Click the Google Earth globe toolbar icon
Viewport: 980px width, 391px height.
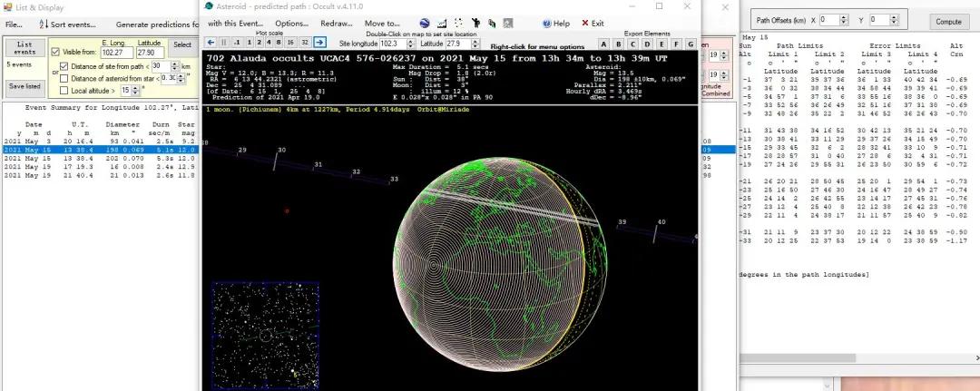pyautogui.click(x=425, y=23)
